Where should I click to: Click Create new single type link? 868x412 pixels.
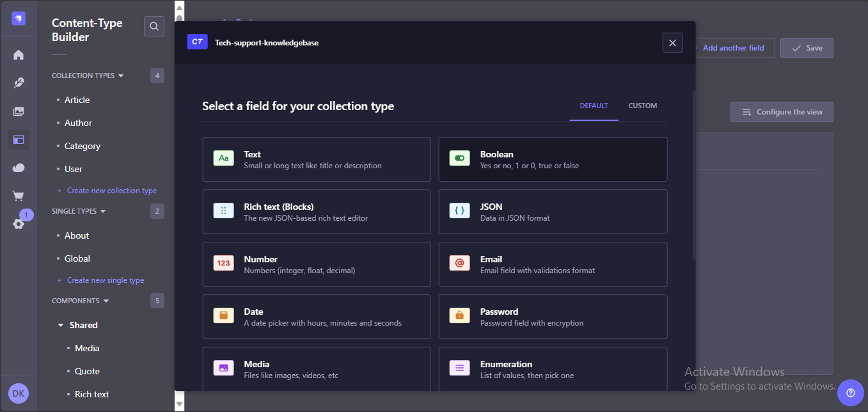click(x=105, y=280)
